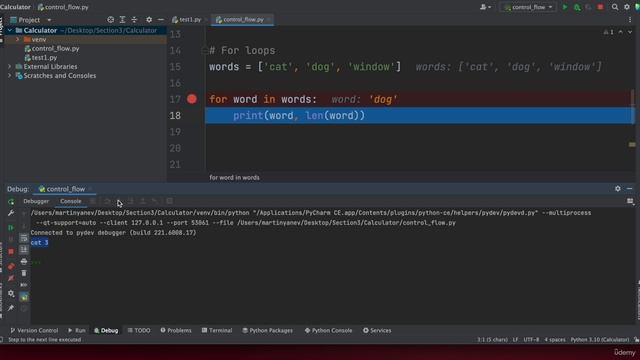Toggle soft-wrap icon in console toolbar
The height and width of the screenshot is (360, 640).
[x=24, y=238]
